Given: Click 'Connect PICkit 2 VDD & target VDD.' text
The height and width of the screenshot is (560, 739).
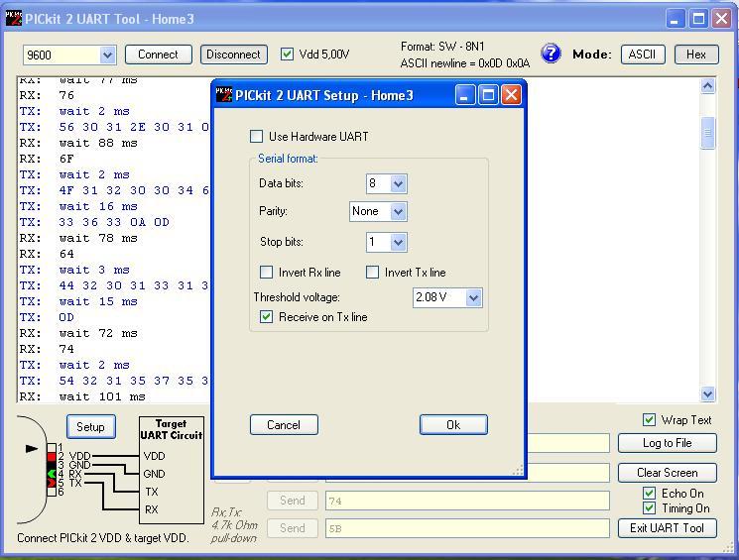Looking at the screenshot, I should tap(103, 538).
